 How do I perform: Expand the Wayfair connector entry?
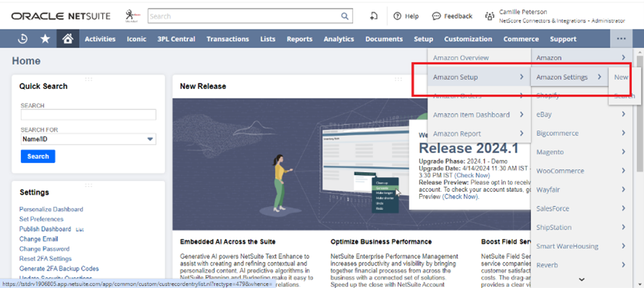click(581, 190)
